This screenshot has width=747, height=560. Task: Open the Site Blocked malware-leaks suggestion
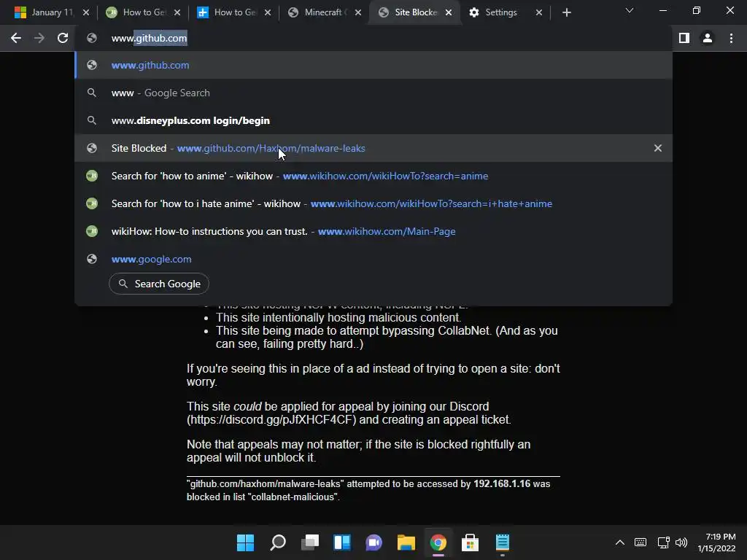coord(373,148)
